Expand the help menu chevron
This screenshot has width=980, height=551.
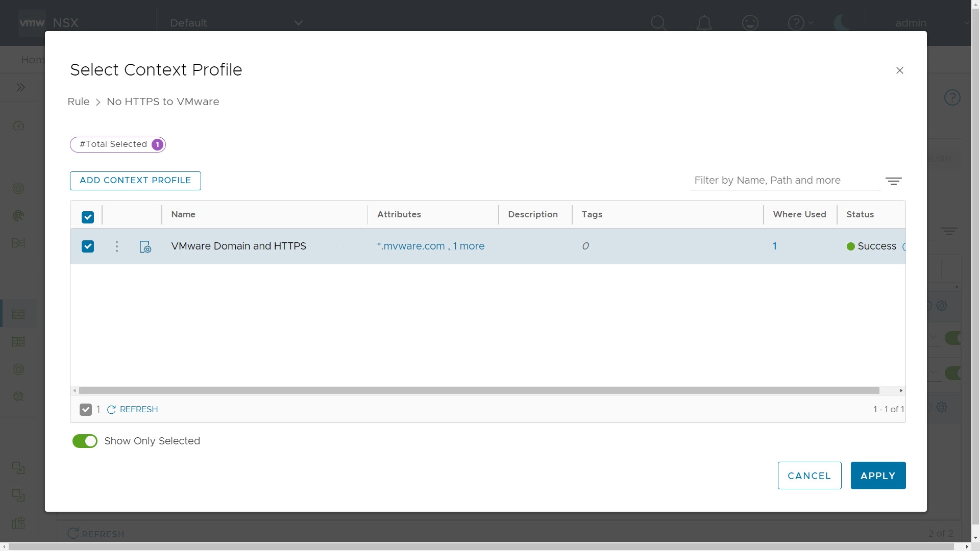tap(811, 23)
